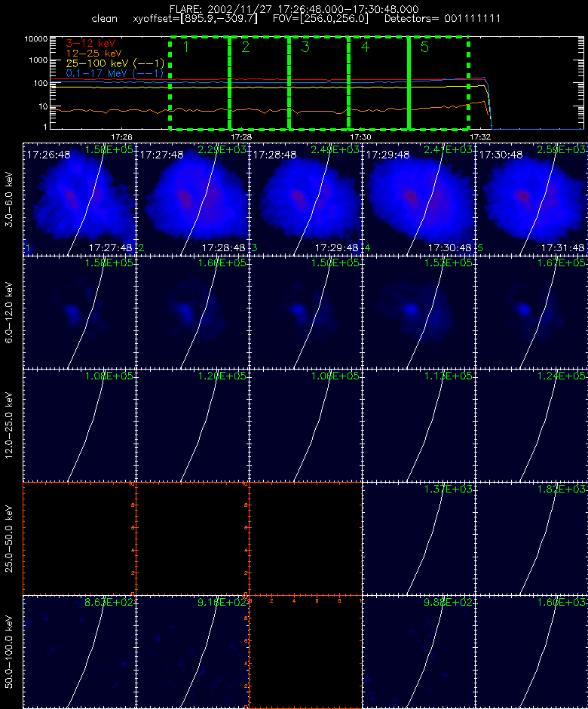Screen dimensions: 588x709
Task: Click the 'Detectors= 001111111' text
Action: point(442,19)
